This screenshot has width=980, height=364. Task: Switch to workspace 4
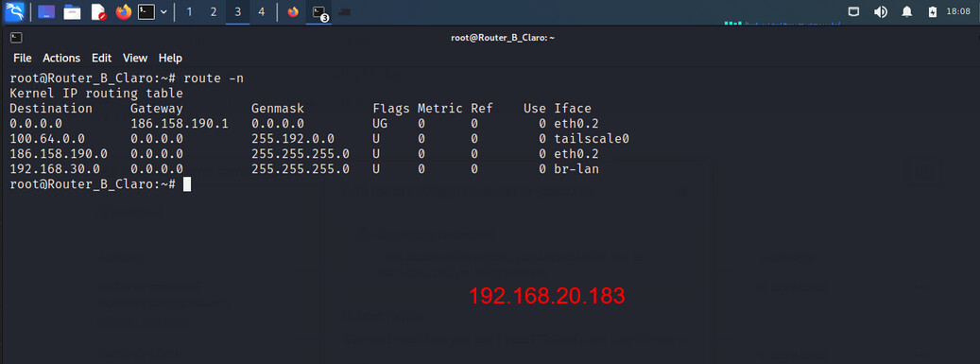point(261,11)
